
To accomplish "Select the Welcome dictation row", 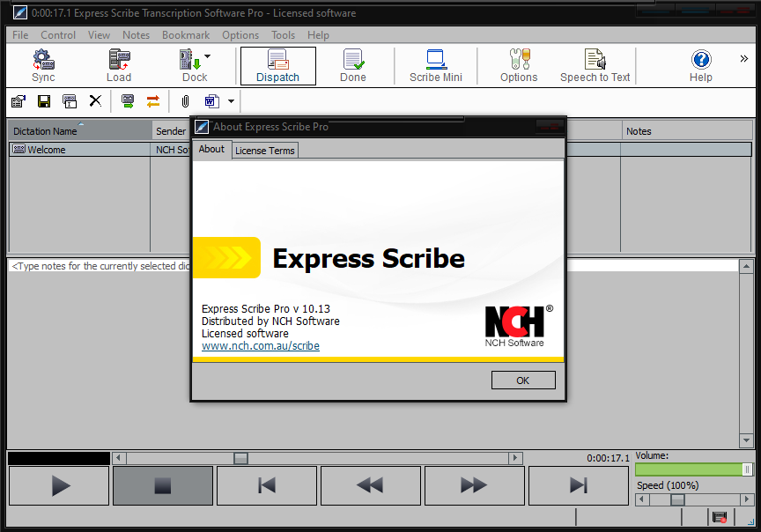I will coord(380,150).
